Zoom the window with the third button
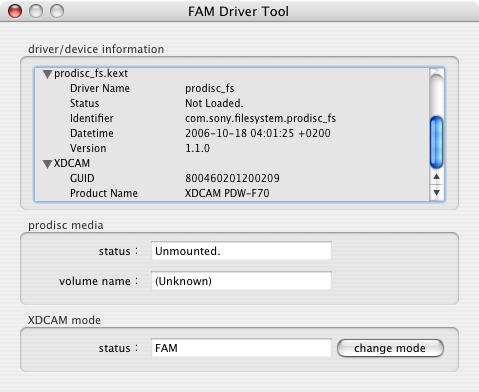Viewport: 479px width, 392px height. coord(57,11)
